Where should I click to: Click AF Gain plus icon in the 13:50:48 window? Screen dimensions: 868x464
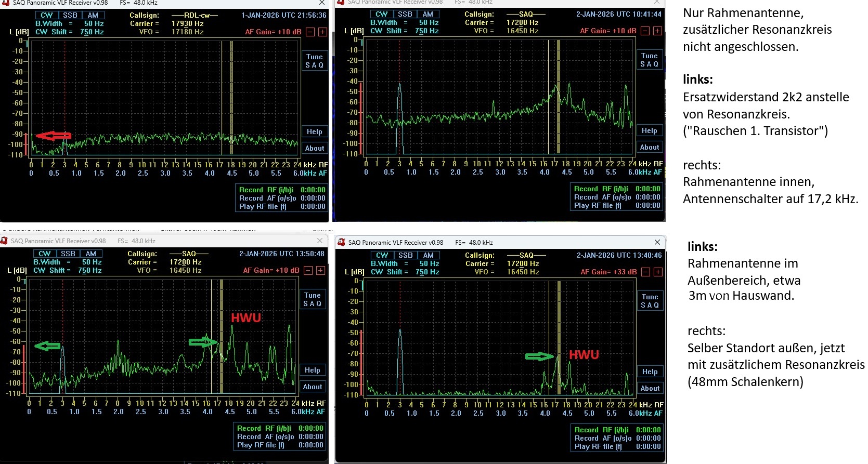pos(320,271)
